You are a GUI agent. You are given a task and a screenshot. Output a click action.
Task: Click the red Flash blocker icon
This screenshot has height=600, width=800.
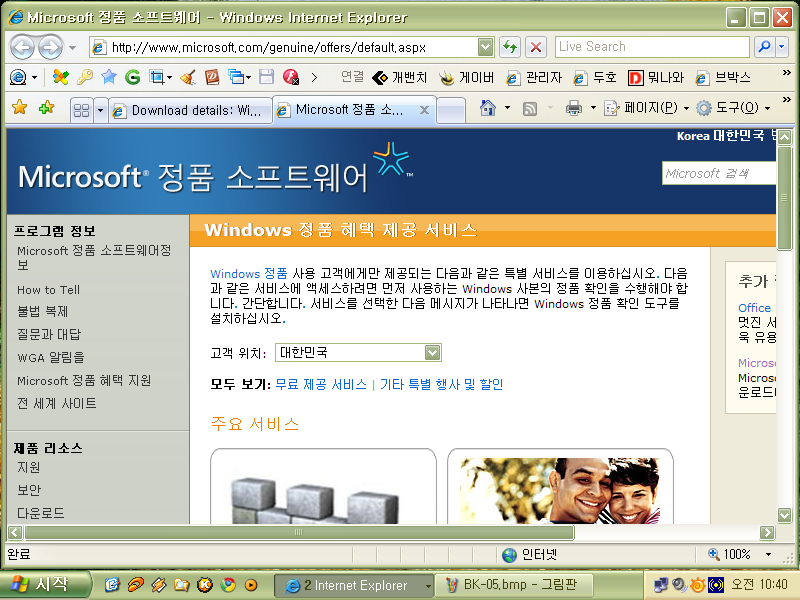click(x=291, y=78)
